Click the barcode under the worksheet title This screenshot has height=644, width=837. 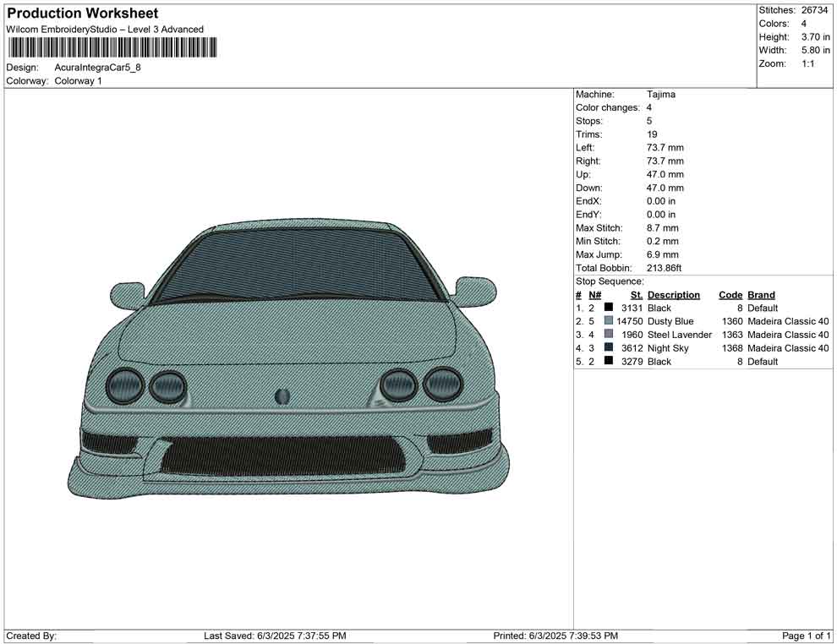[112, 47]
